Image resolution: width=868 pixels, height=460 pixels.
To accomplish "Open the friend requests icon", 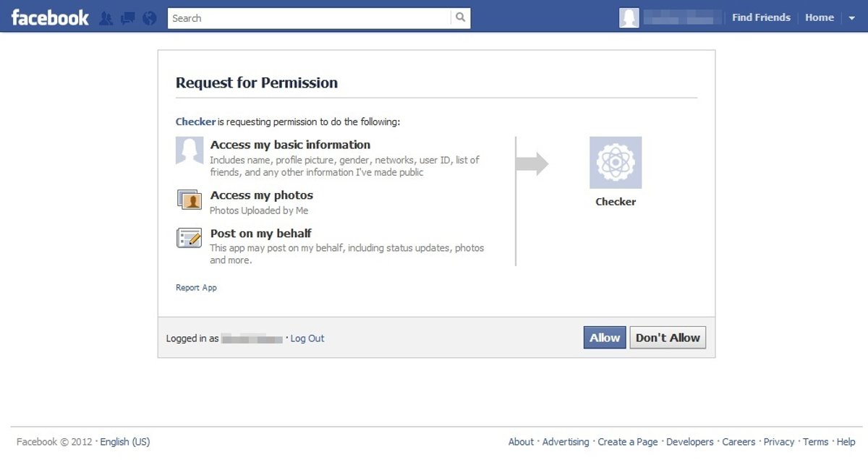I will pos(106,18).
